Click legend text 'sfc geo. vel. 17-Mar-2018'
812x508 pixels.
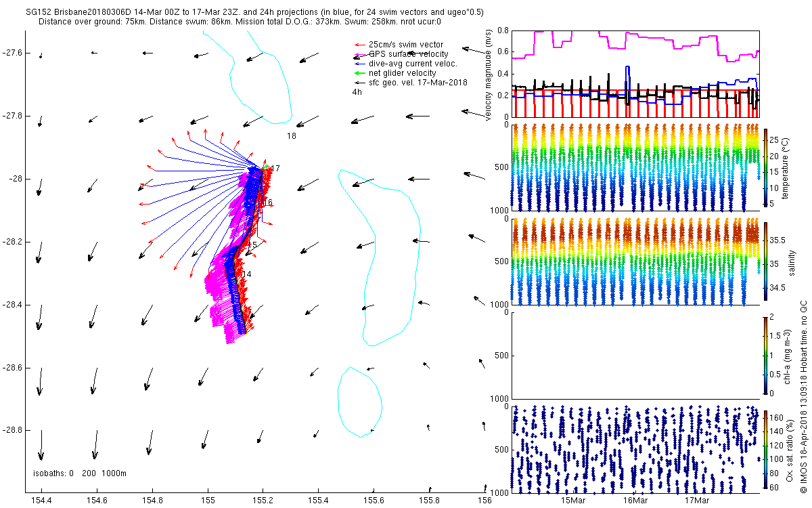click(x=419, y=83)
